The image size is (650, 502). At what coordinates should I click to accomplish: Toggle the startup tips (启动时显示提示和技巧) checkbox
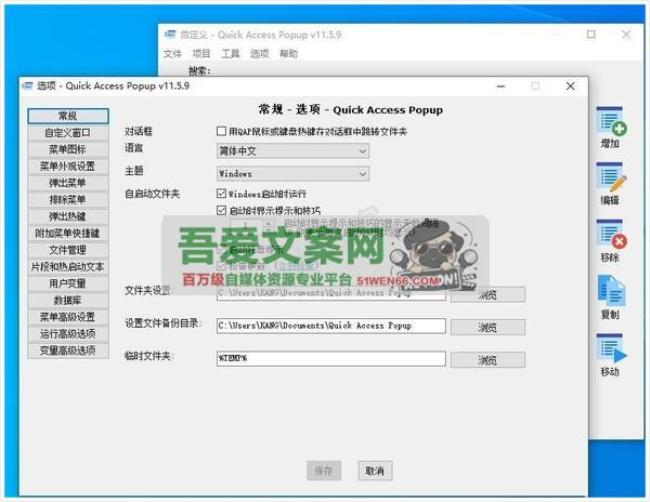click(221, 210)
